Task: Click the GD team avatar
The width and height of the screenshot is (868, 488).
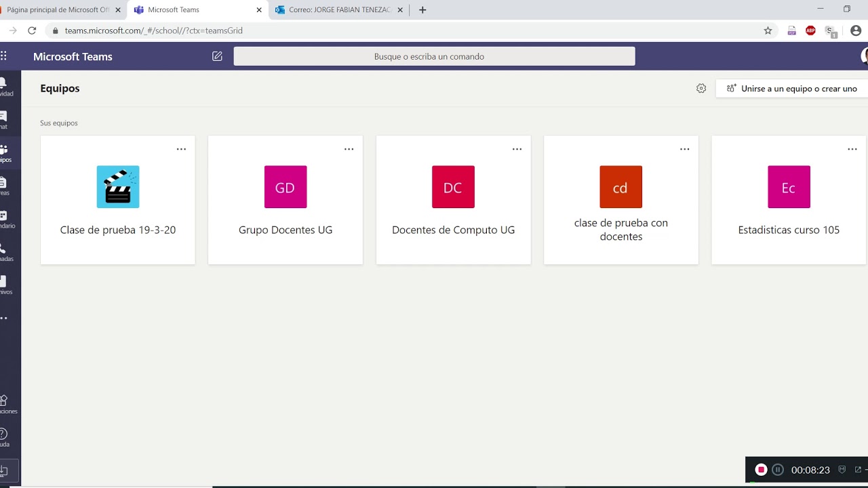Action: tap(285, 186)
